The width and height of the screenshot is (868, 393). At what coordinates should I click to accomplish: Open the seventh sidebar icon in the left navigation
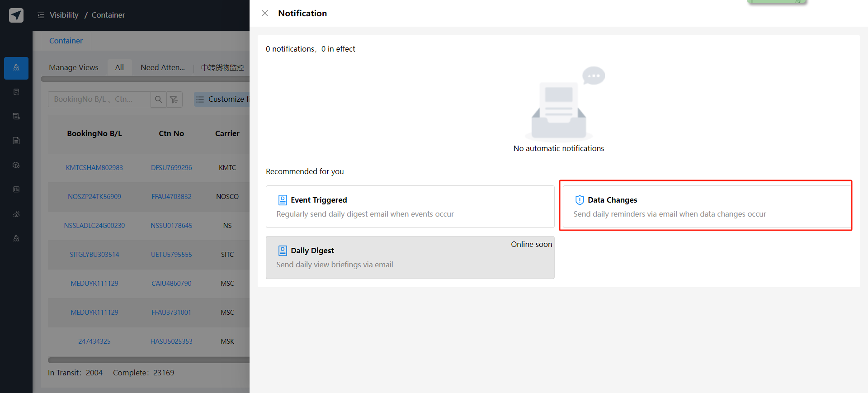click(16, 214)
